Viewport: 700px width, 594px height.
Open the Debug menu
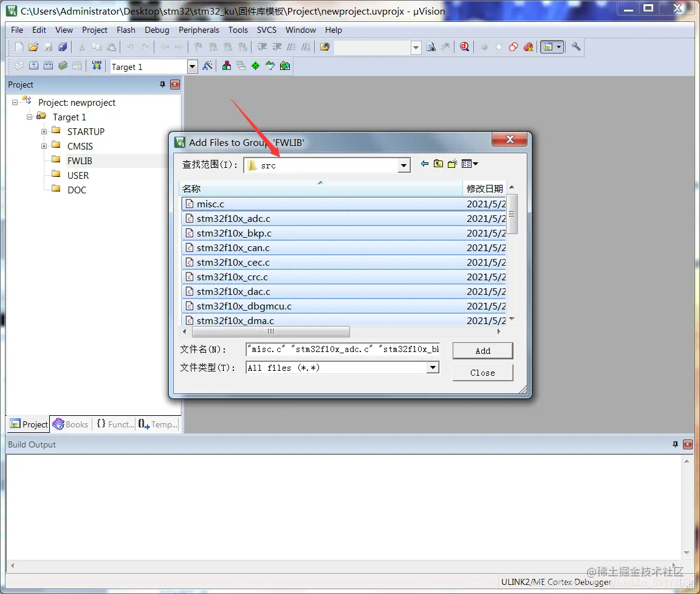click(x=157, y=30)
